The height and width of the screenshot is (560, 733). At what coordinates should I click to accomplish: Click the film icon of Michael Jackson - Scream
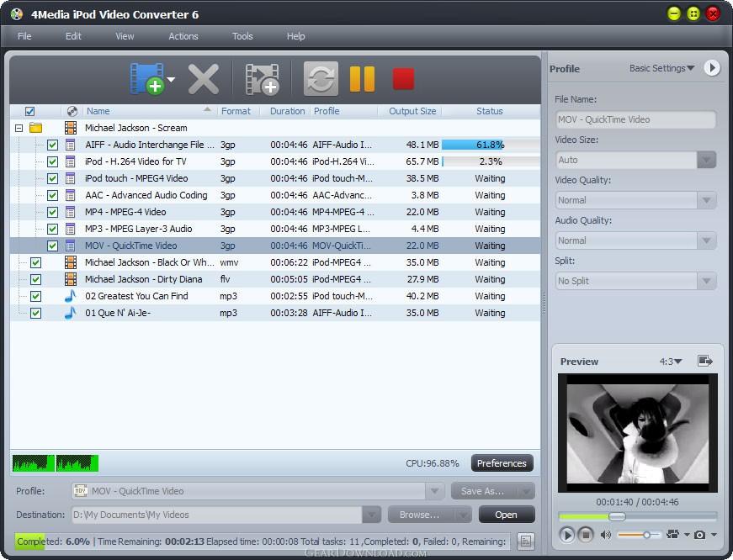click(x=71, y=128)
